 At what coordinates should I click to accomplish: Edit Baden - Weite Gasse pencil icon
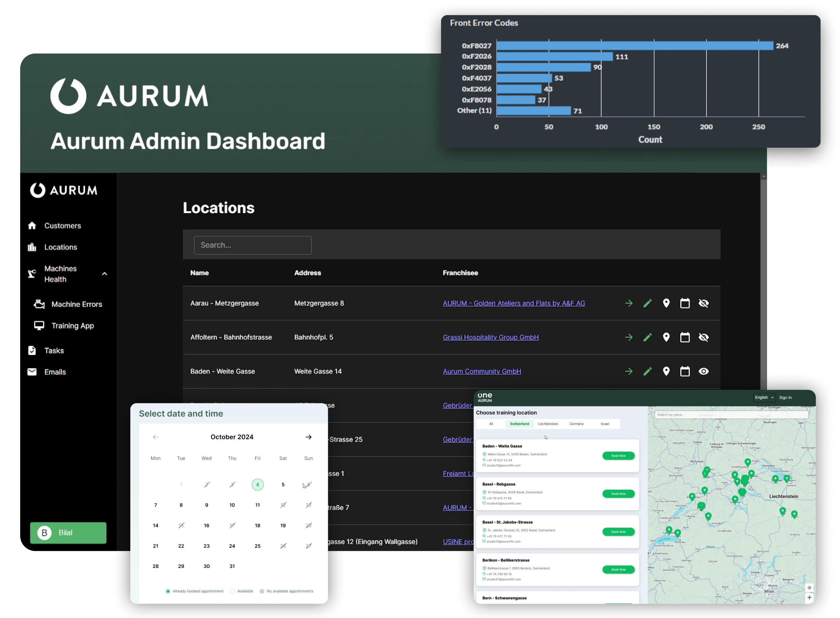(648, 372)
